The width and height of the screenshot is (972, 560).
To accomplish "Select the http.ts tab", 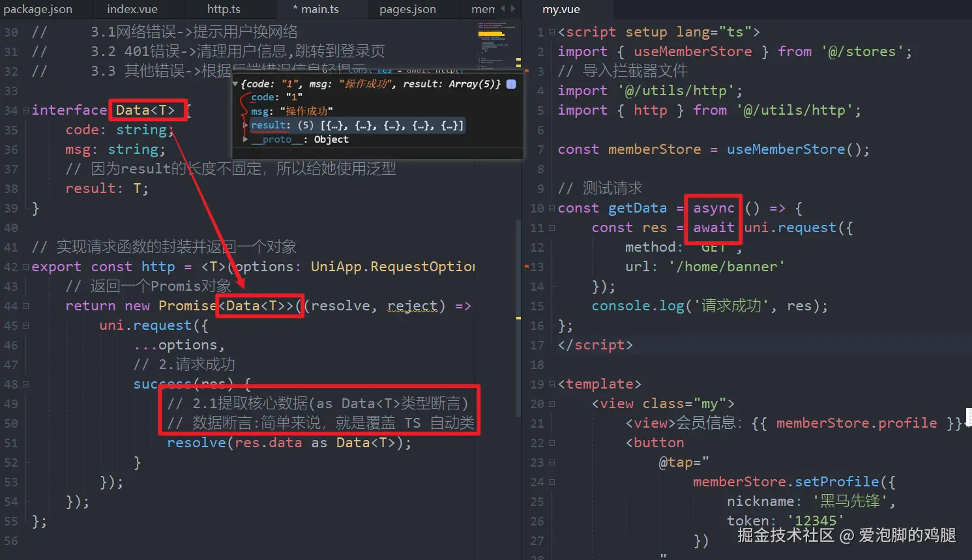I will (x=224, y=9).
